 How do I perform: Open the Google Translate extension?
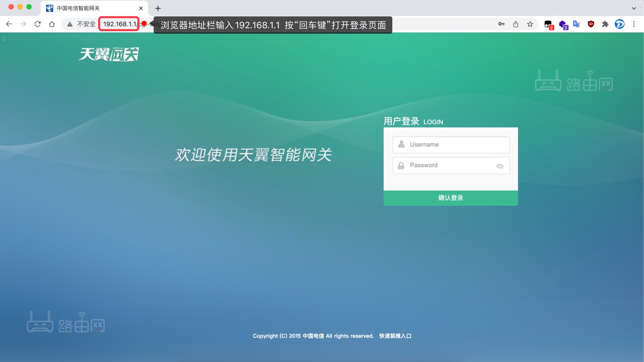pyautogui.click(x=577, y=24)
